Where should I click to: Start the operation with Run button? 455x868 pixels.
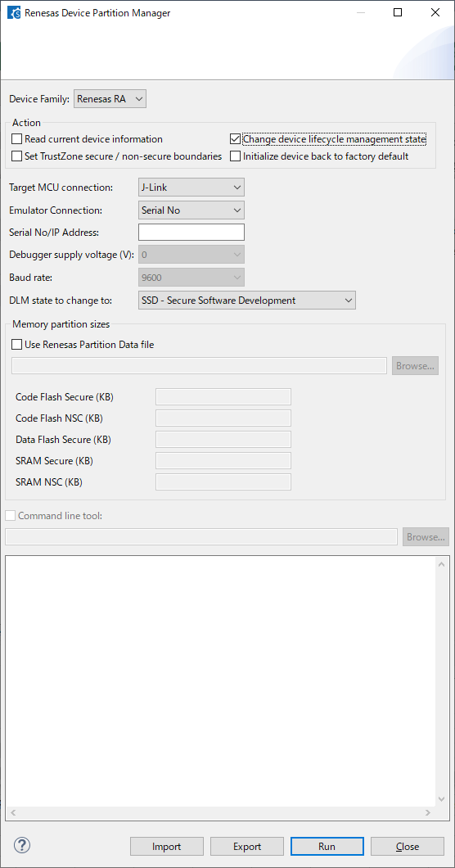click(x=327, y=847)
